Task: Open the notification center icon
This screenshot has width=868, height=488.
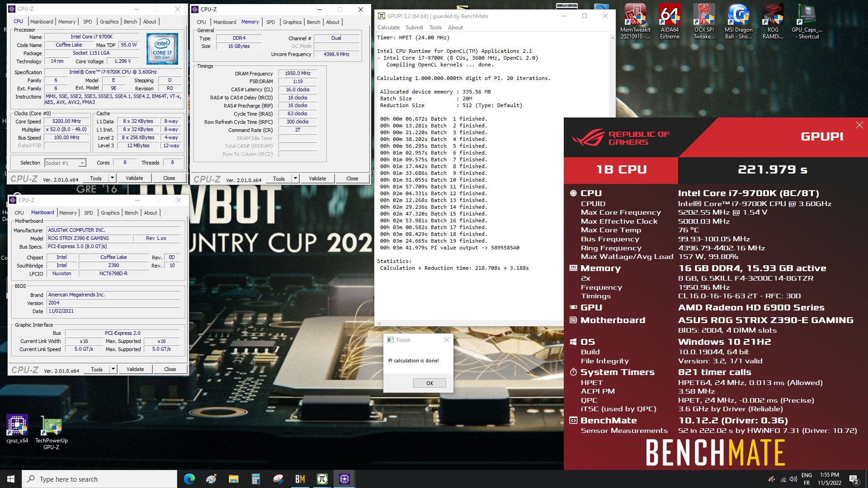Action: tap(854, 479)
